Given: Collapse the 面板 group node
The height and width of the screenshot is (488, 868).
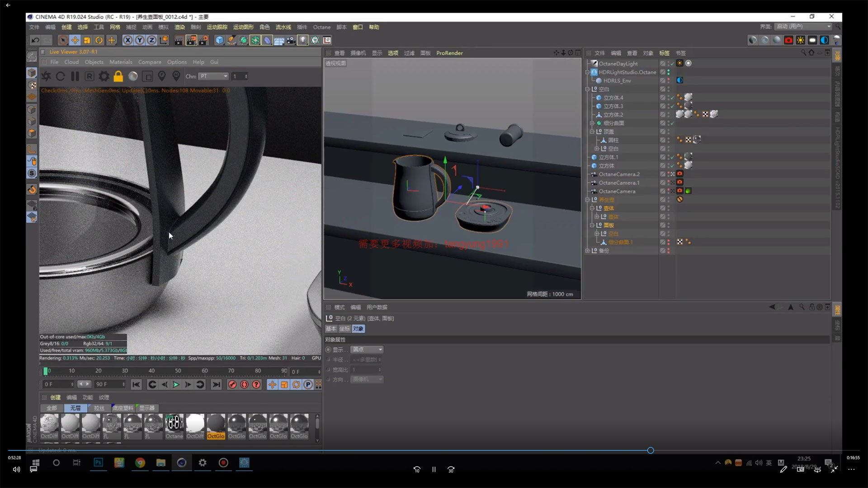Looking at the screenshot, I should [592, 225].
